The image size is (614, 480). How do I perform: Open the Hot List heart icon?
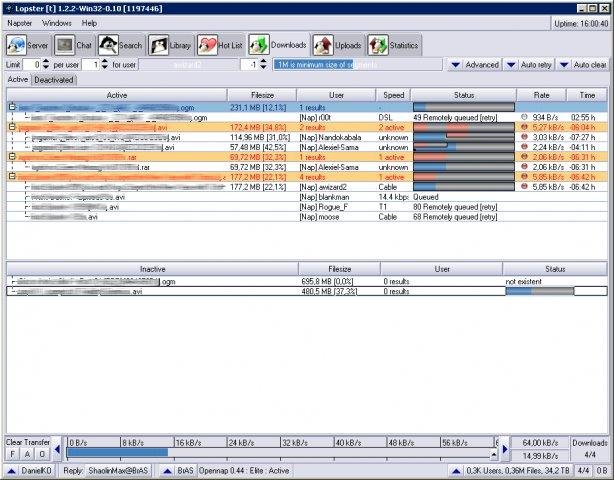pos(207,45)
